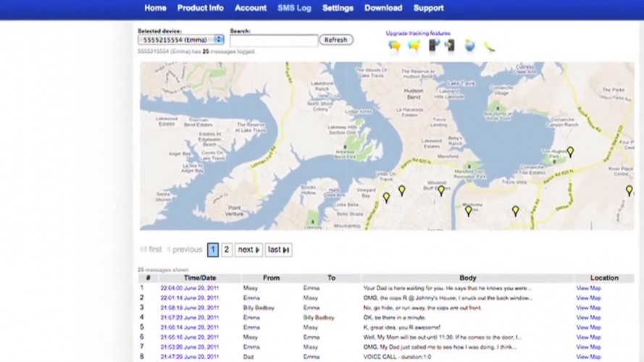
Task: Click View Map for message row 1
Action: point(588,288)
